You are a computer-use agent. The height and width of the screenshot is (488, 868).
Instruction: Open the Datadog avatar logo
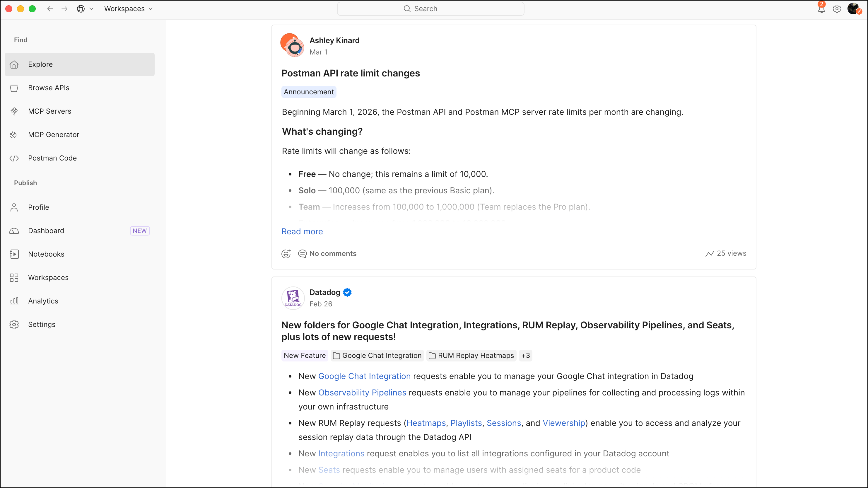293,298
